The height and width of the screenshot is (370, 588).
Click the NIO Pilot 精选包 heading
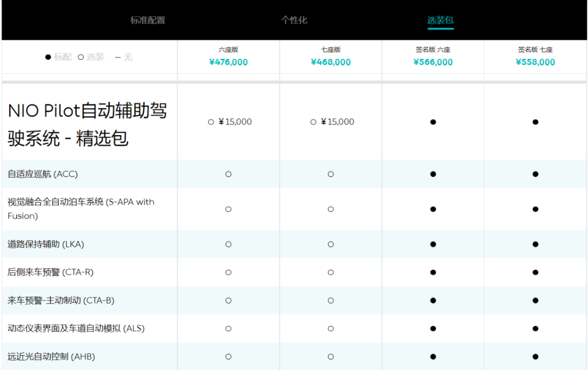(x=87, y=124)
